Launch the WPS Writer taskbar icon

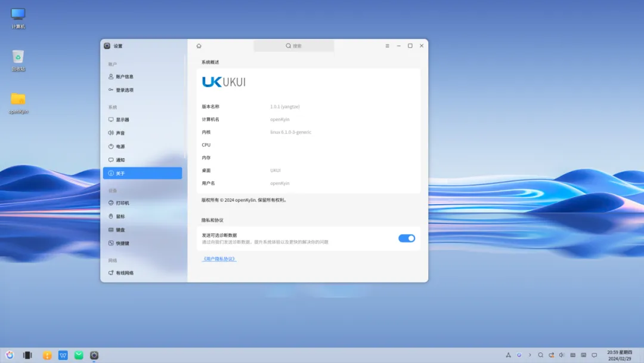click(x=63, y=355)
